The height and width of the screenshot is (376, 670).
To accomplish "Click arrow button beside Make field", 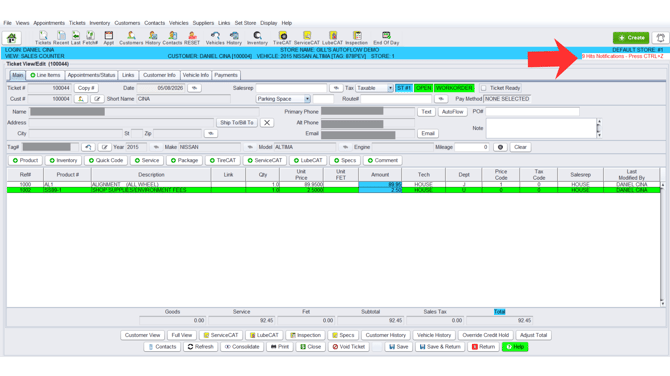I will point(250,147).
